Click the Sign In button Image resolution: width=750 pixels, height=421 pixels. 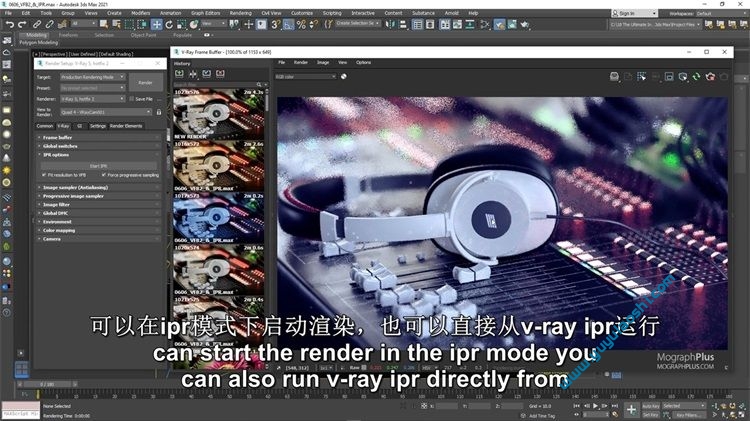[634, 13]
